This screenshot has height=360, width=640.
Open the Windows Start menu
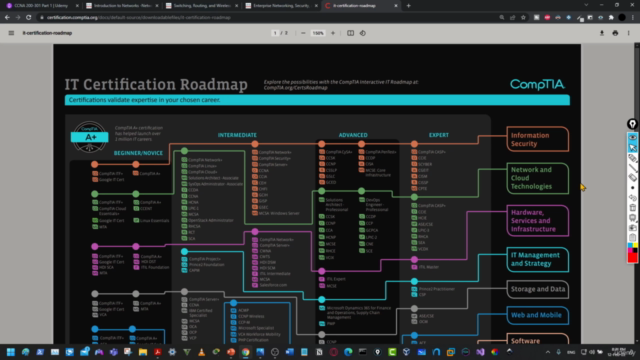click(x=11, y=352)
